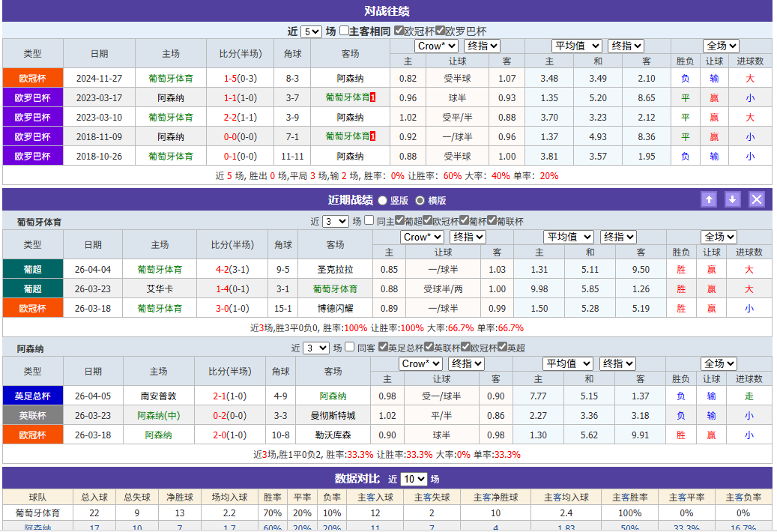Click the 终指 dropdown next to Crow*
This screenshot has height=532, width=777.
[481, 46]
